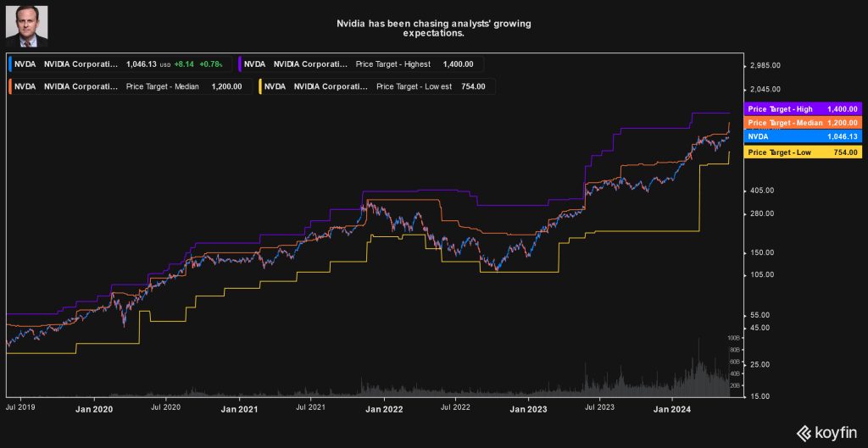Screen dimensions: 868x448
Task: Click the 100B volume scale label
Action: click(x=733, y=338)
